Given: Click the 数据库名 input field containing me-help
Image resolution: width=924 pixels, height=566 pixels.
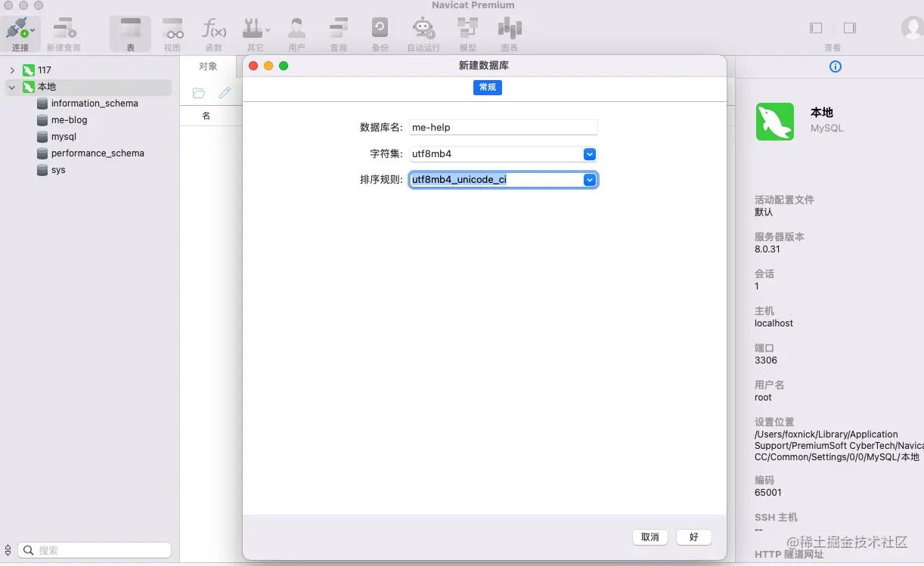Looking at the screenshot, I should click(504, 128).
